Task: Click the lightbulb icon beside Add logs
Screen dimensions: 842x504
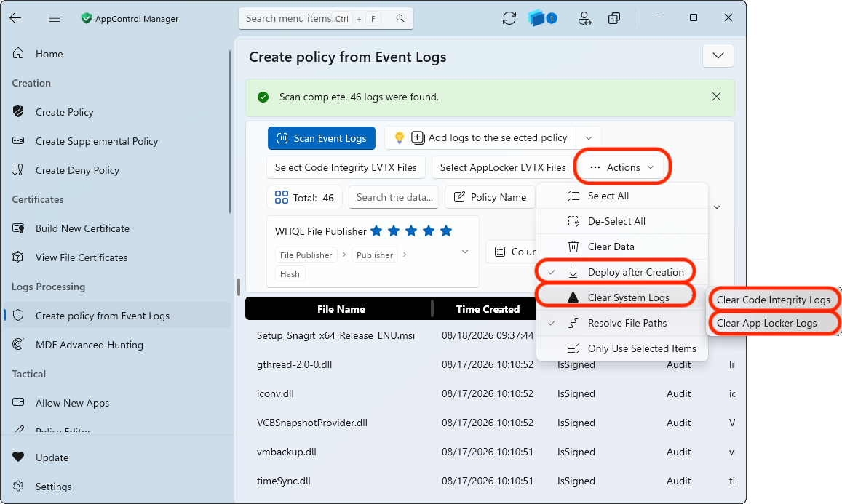Action: click(x=399, y=138)
